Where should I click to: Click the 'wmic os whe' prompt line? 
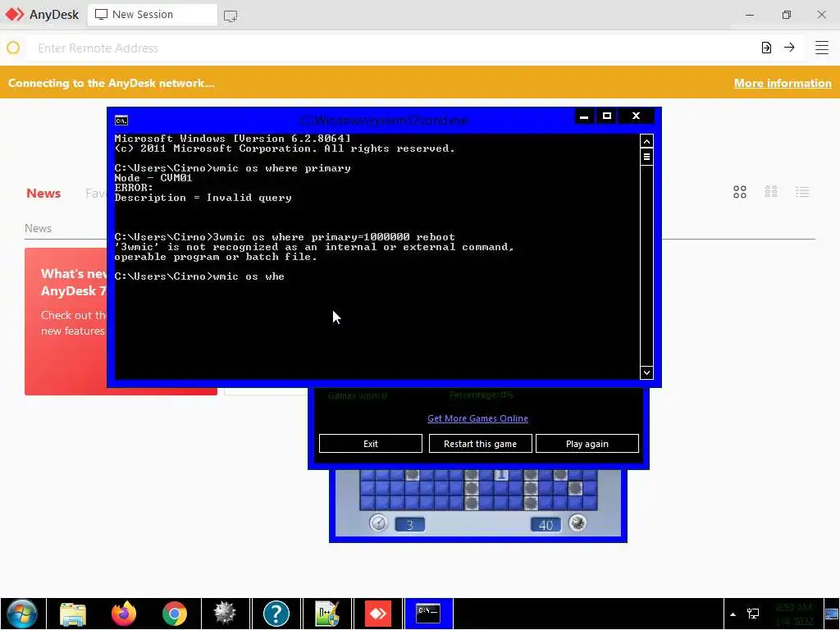(199, 276)
